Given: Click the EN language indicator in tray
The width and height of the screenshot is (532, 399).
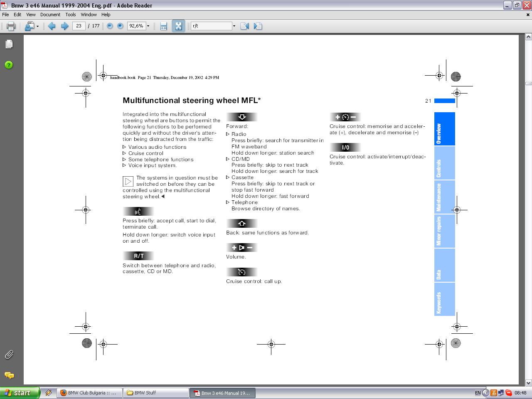Looking at the screenshot, I should (478, 393).
